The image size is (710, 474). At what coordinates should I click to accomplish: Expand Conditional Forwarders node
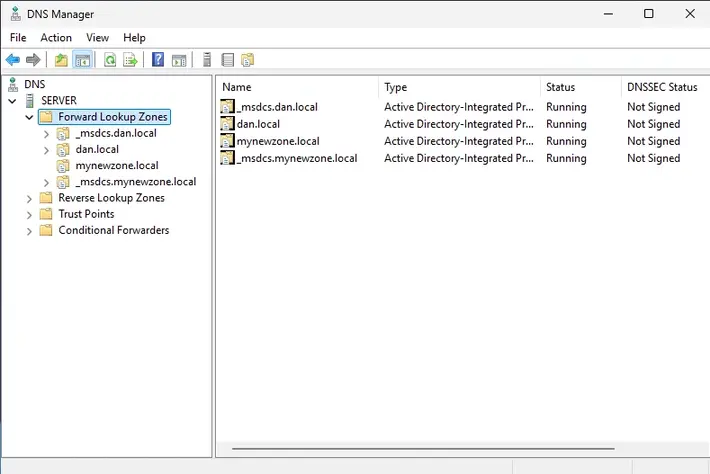pos(29,231)
